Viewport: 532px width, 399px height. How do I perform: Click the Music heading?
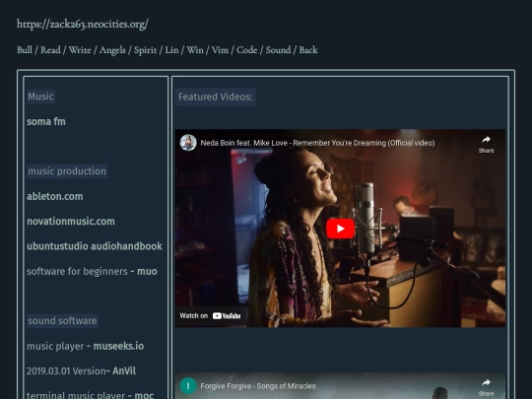(x=40, y=97)
